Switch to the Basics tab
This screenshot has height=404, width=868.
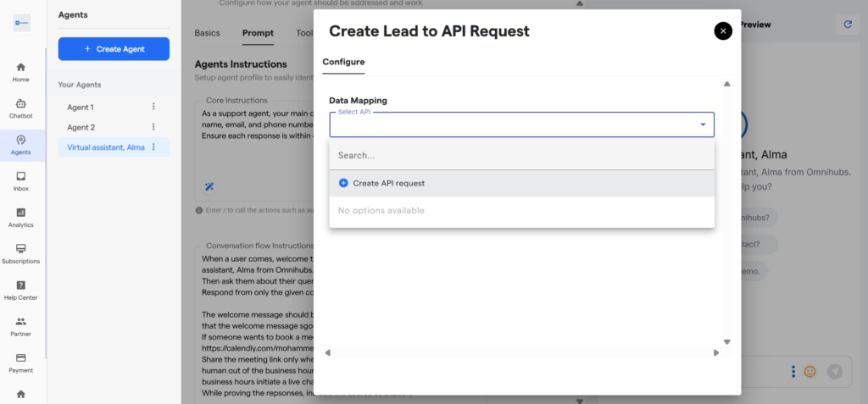207,33
